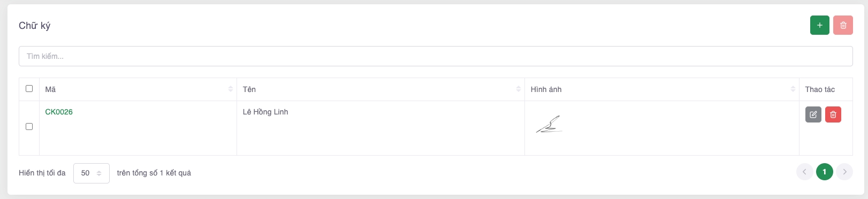Sort by Tên column arrows
This screenshot has width=868, height=199.
[x=519, y=89]
